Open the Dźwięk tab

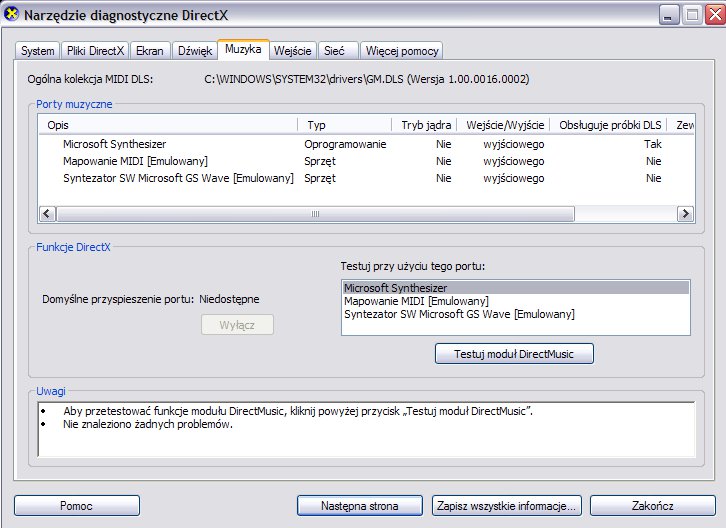195,51
